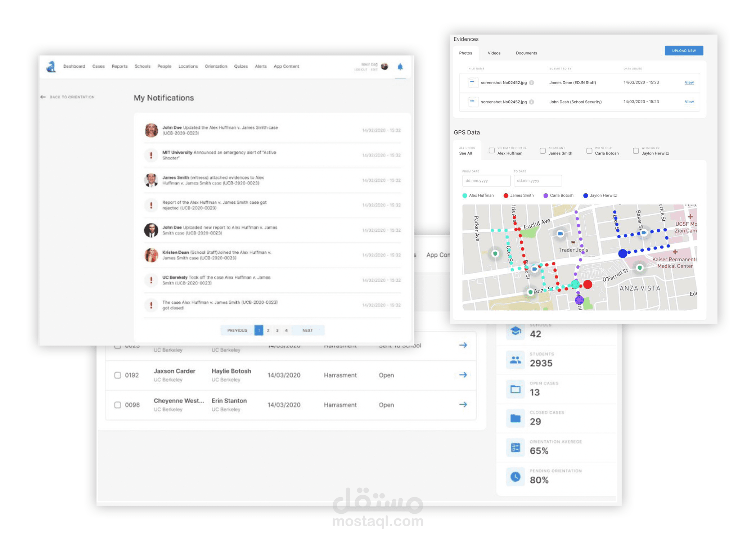
Task: Click View link for John Dash's screenshot
Action: click(689, 102)
